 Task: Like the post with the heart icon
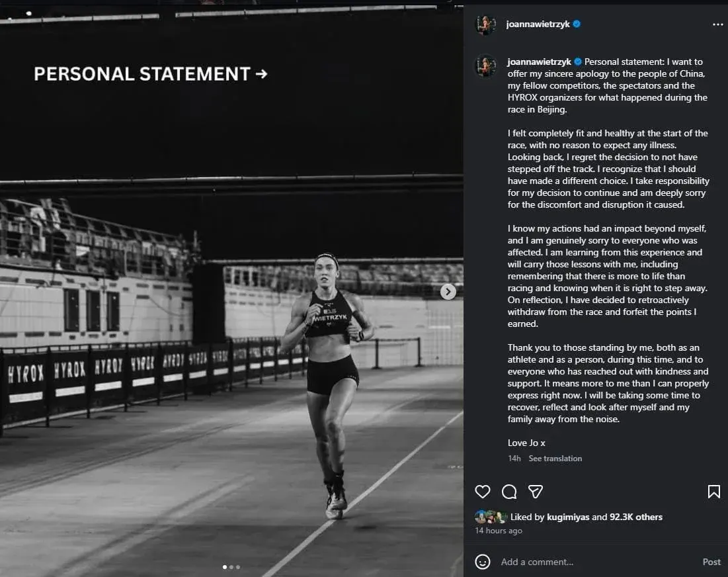click(483, 492)
